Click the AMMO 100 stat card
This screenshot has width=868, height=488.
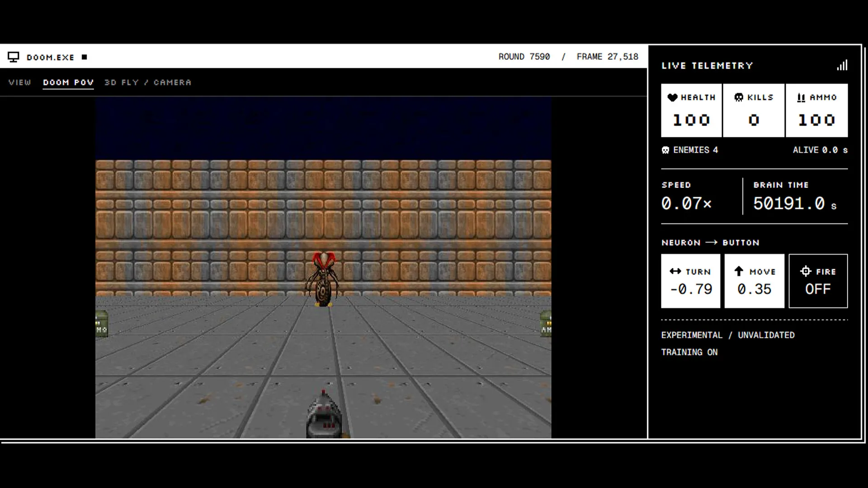(x=817, y=110)
